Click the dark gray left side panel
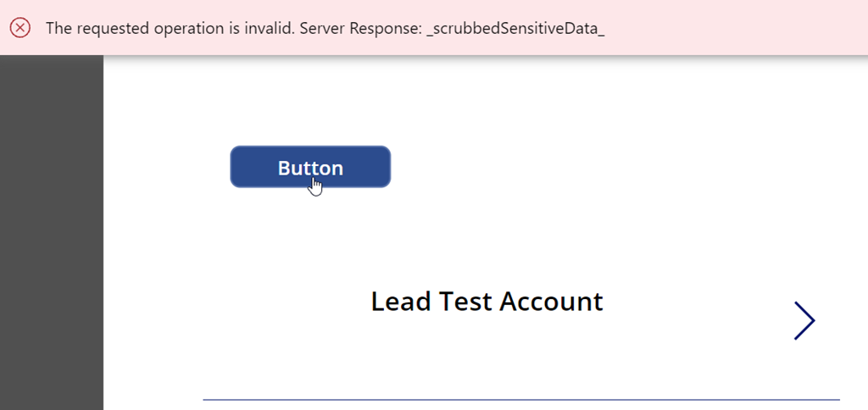 tap(52, 232)
